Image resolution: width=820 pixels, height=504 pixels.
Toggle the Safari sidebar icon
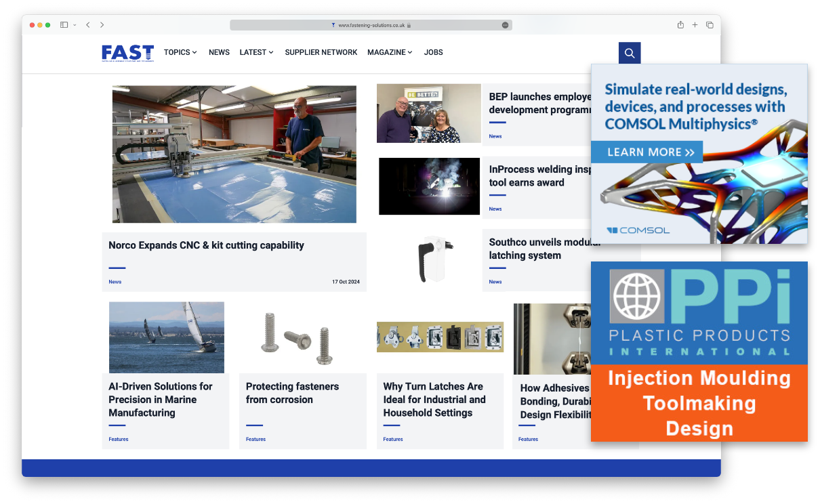pos(64,25)
